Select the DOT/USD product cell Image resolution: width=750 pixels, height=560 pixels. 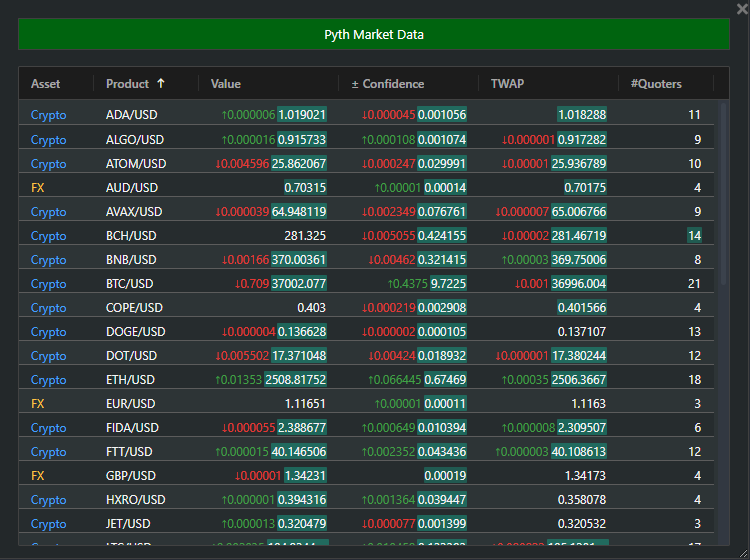(132, 355)
